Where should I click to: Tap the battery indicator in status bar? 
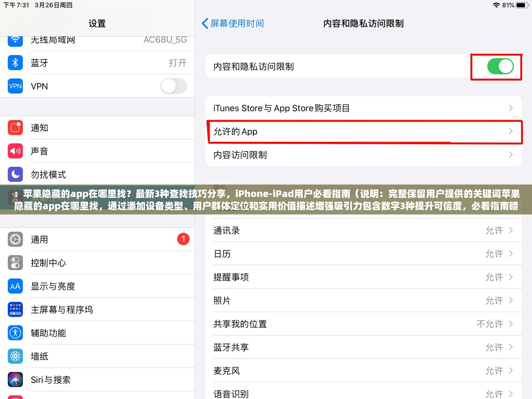523,5
